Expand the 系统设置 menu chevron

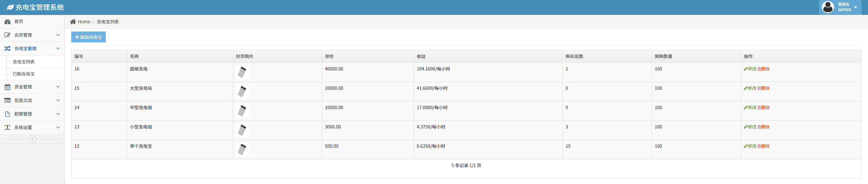58,127
